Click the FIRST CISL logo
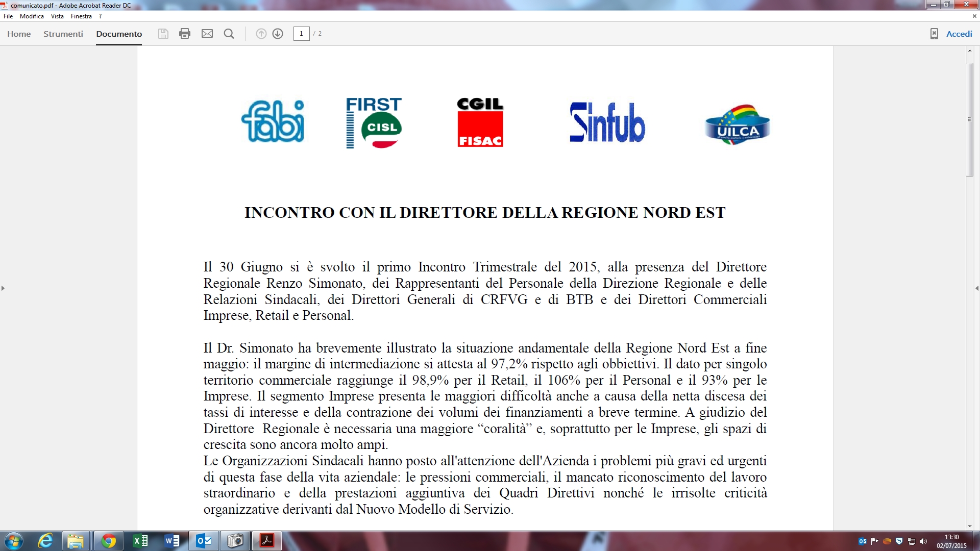980x551 pixels. tap(374, 123)
